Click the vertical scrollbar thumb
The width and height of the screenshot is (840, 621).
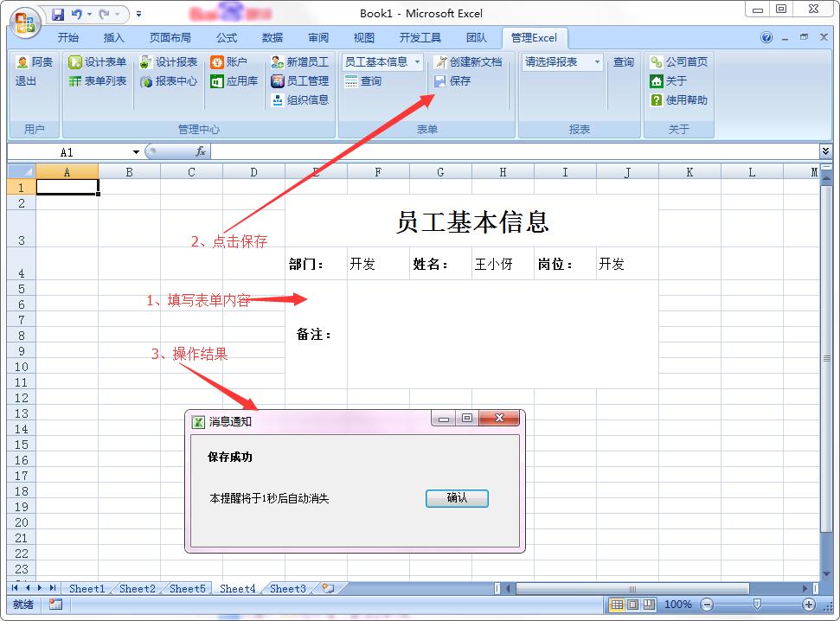pyautogui.click(x=826, y=358)
